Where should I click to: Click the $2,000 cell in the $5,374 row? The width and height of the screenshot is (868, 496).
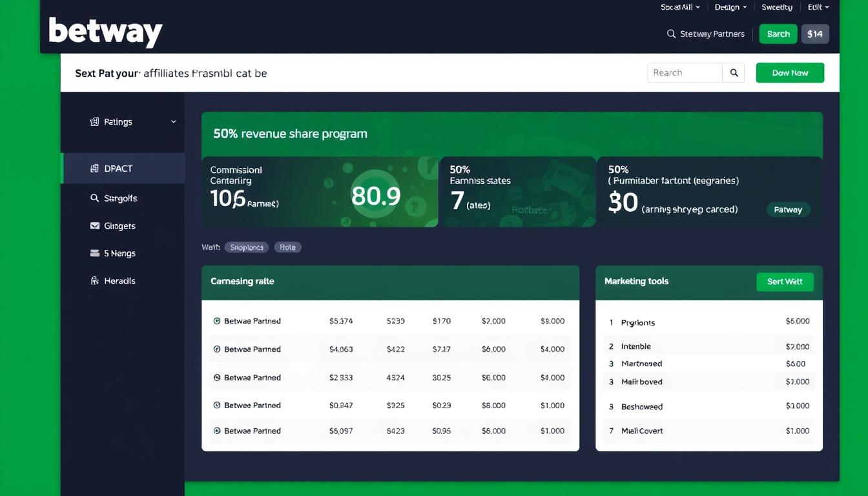[493, 321]
